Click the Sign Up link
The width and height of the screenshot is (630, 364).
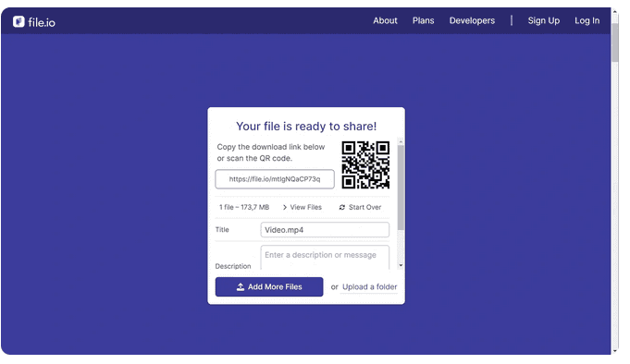pyautogui.click(x=544, y=20)
